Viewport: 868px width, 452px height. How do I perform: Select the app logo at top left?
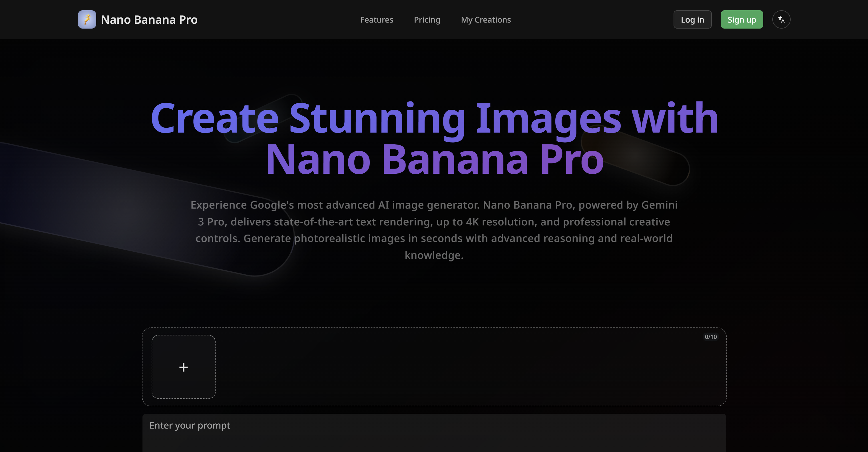coord(137,19)
